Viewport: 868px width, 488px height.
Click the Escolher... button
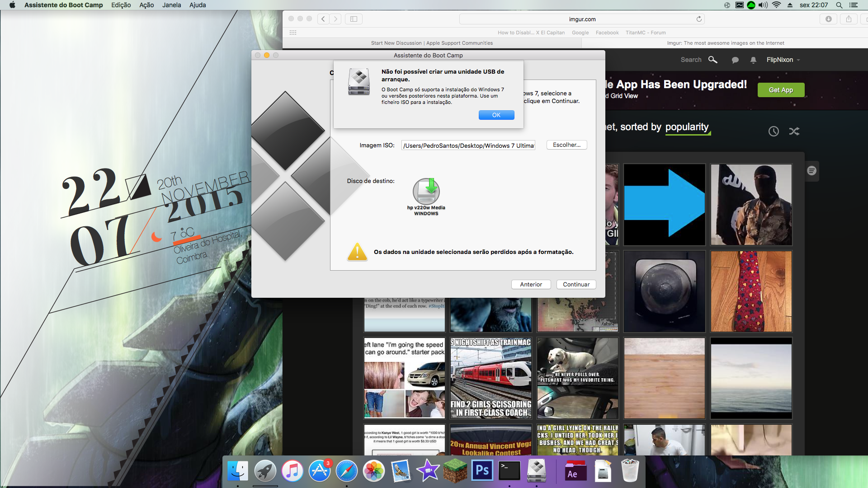[566, 145]
